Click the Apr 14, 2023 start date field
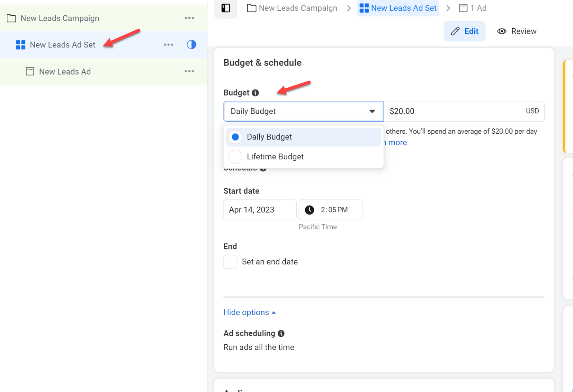The image size is (573, 392). click(x=260, y=210)
